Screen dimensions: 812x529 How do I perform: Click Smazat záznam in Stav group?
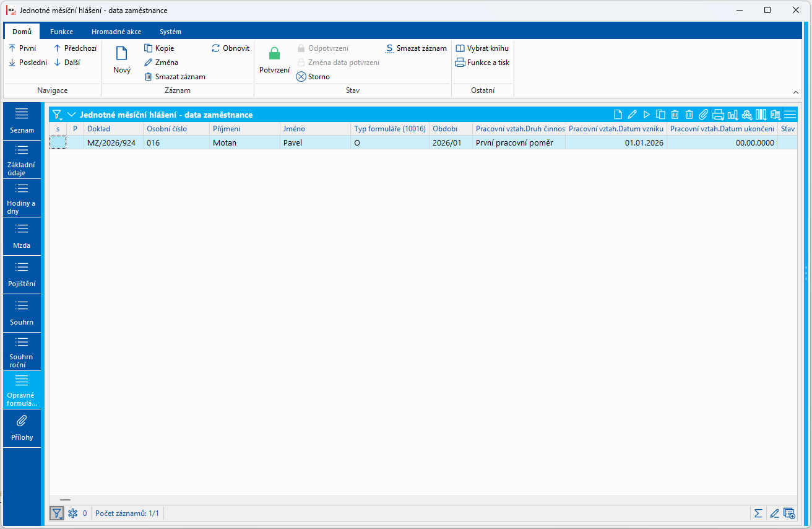click(416, 48)
